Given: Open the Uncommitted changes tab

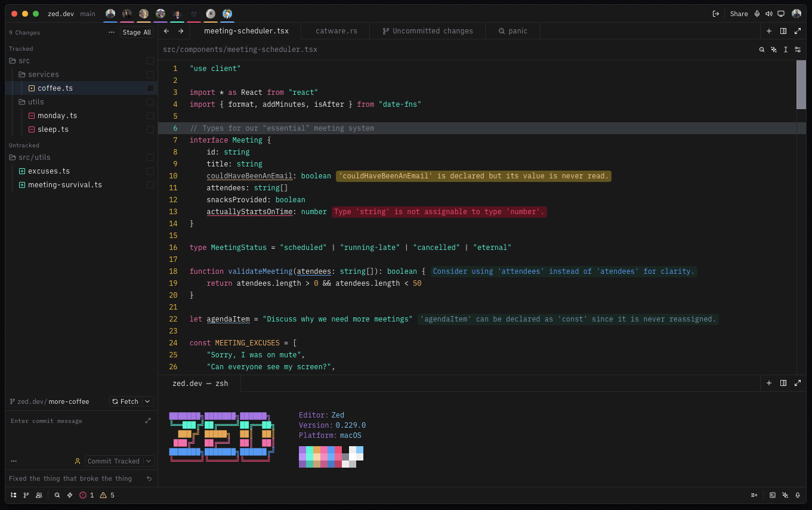Looking at the screenshot, I should tap(428, 31).
